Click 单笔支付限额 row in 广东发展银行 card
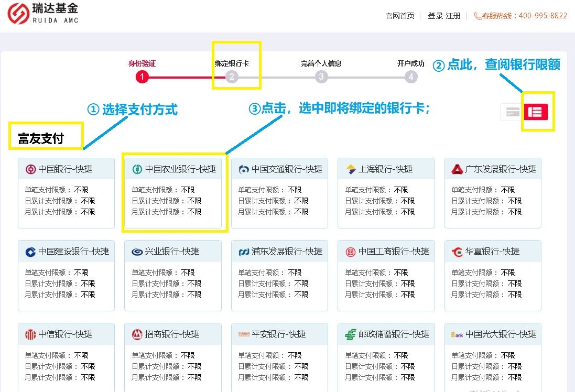The height and width of the screenshot is (392, 575). tap(483, 190)
